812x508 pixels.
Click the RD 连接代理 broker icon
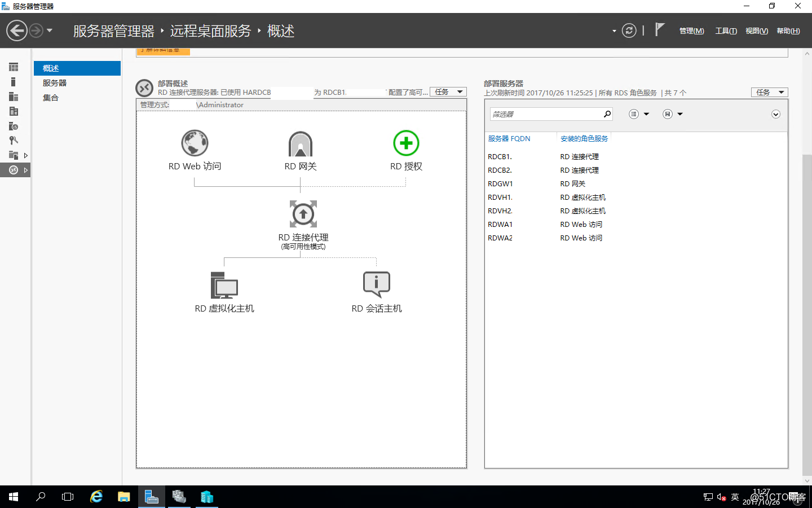(303, 214)
